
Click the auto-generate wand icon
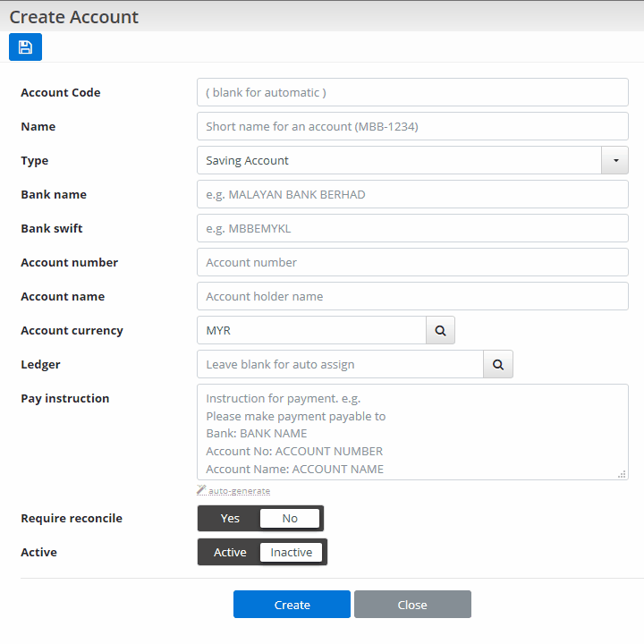[201, 490]
